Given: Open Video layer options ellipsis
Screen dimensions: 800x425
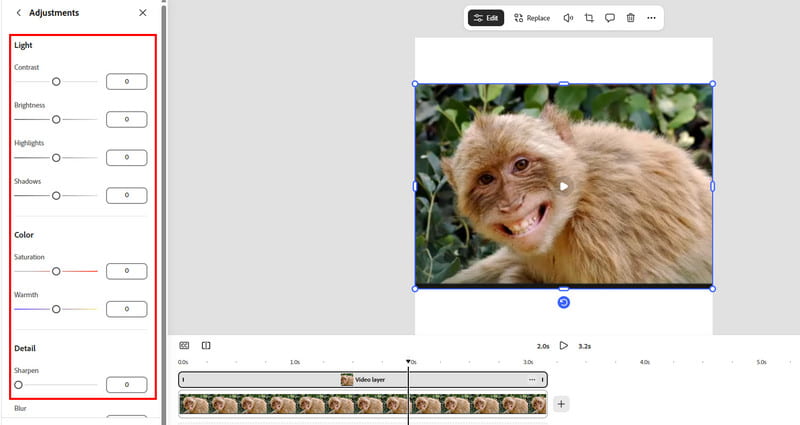Looking at the screenshot, I should (532, 380).
